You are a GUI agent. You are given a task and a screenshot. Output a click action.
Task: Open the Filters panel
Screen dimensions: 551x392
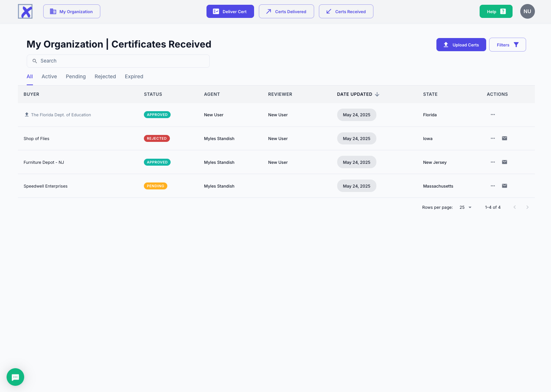[507, 45]
